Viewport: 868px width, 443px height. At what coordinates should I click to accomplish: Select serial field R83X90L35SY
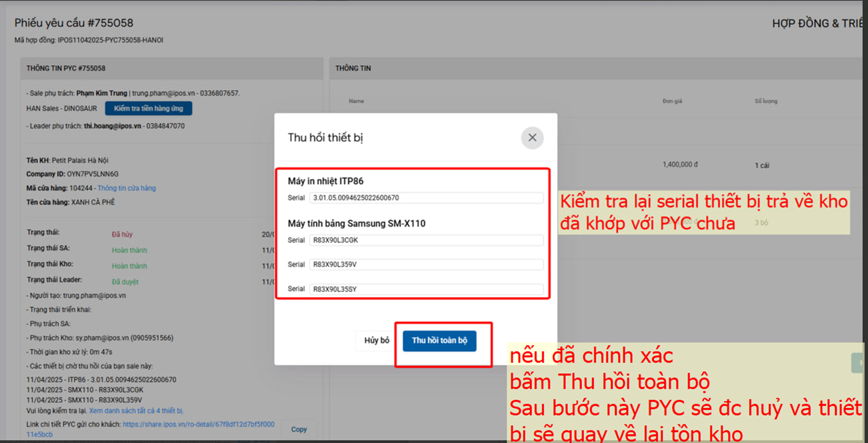point(426,289)
